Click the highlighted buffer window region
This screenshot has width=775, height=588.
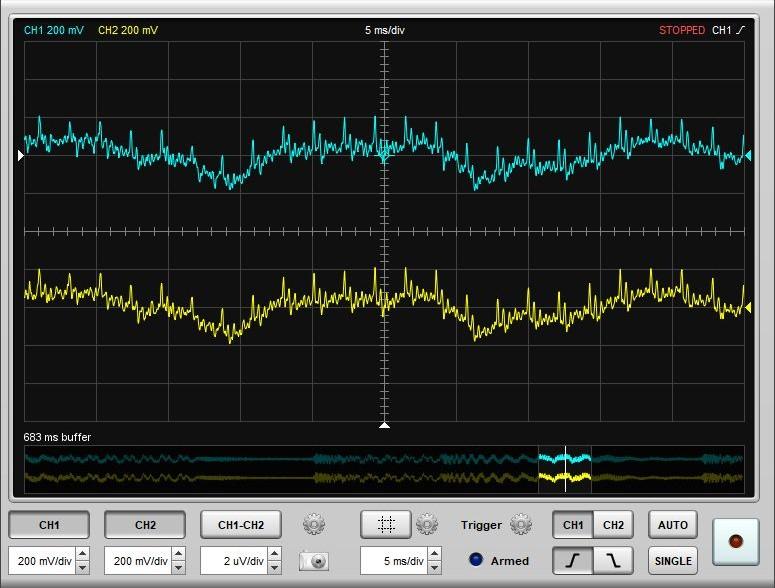click(564, 469)
